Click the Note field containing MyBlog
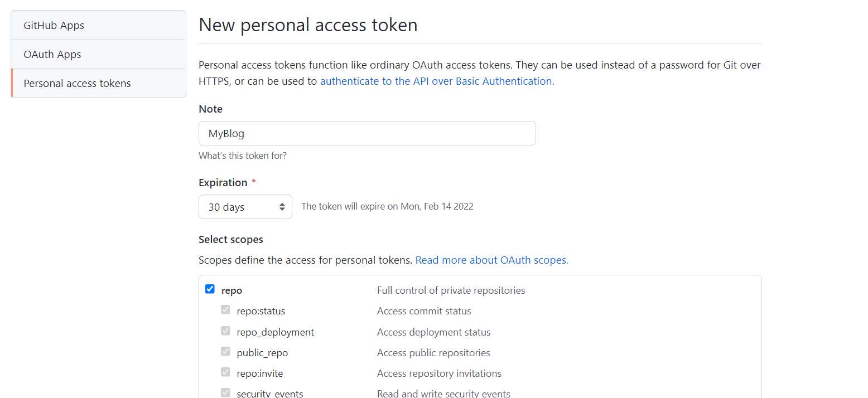 coord(367,134)
